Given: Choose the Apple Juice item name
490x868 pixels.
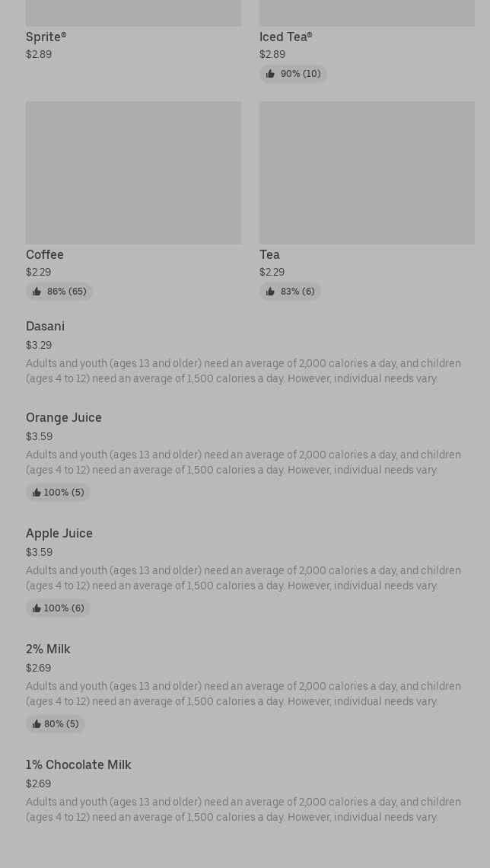Looking at the screenshot, I should pos(59,533).
